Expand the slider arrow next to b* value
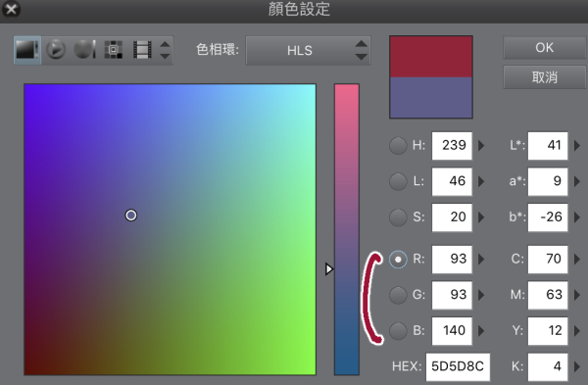Image resolution: width=588 pixels, height=385 pixels. pyautogui.click(x=577, y=217)
